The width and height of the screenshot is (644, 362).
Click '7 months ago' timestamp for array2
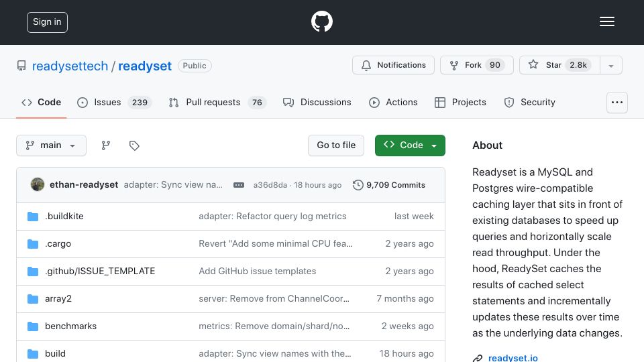tap(405, 299)
